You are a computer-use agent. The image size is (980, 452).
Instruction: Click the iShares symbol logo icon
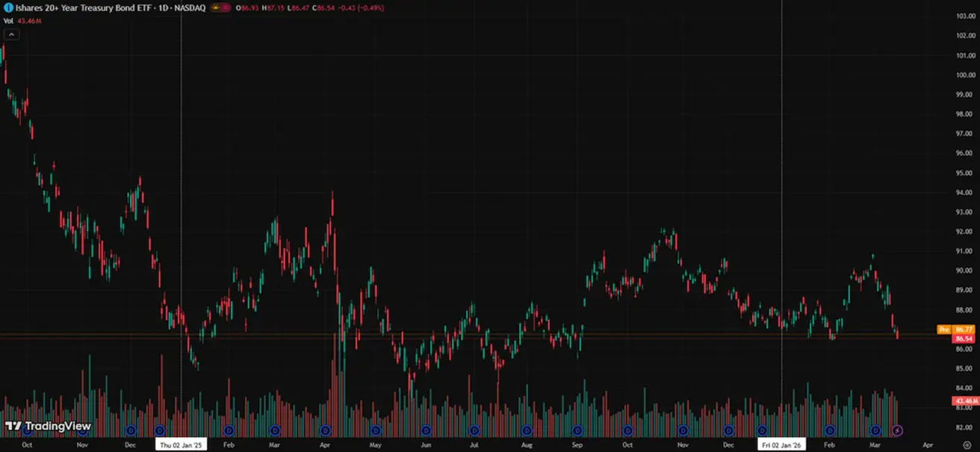pyautogui.click(x=9, y=7)
